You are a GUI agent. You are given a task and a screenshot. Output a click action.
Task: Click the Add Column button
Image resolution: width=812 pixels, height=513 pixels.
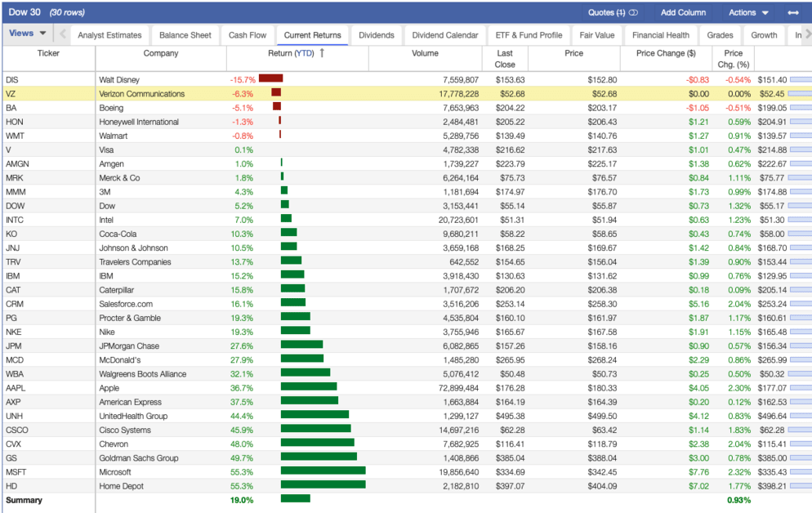(683, 12)
